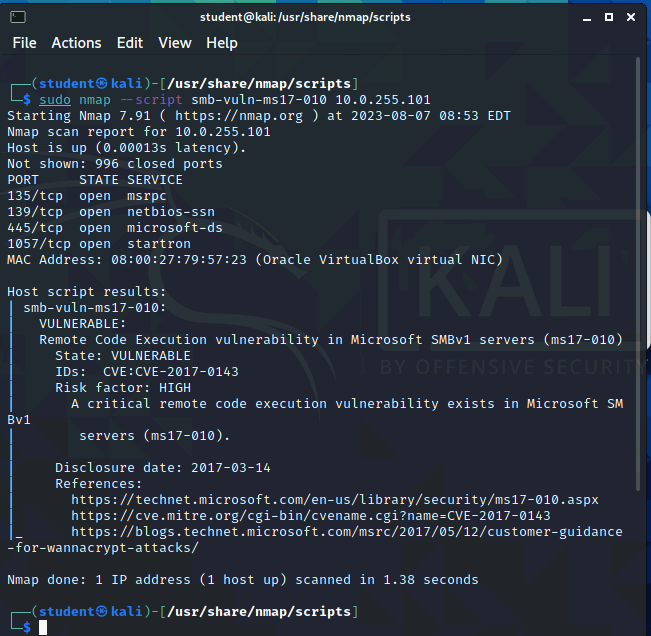Click 'Remote Code Execution vulnerability' description line
This screenshot has height=636, width=651.
click(331, 340)
